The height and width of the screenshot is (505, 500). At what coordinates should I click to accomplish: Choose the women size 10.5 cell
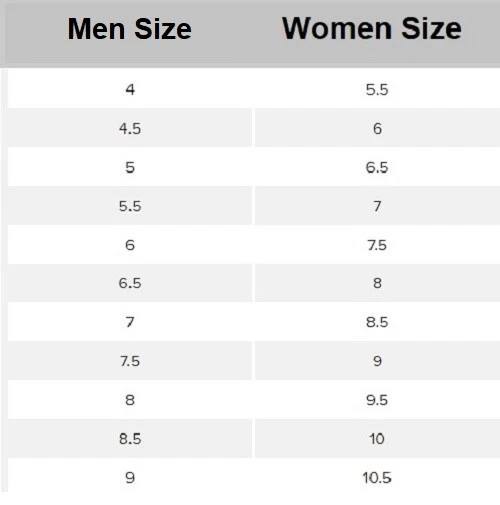(x=377, y=477)
